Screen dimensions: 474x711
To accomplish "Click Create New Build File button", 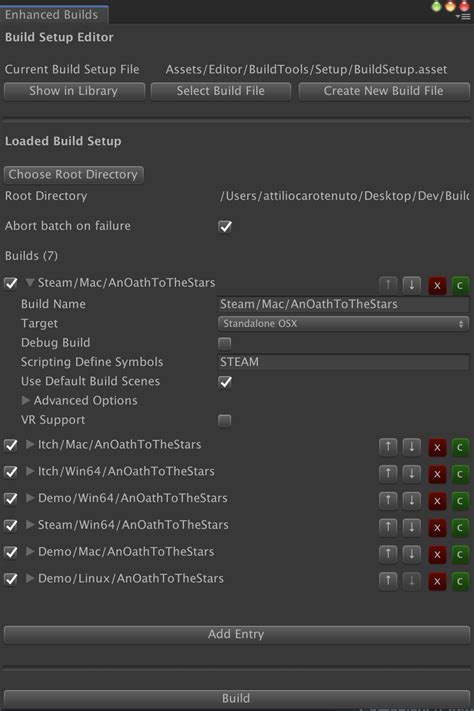I will (x=384, y=91).
